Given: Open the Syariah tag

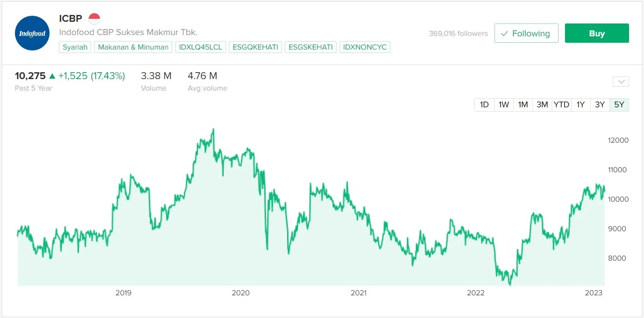Looking at the screenshot, I should point(75,47).
